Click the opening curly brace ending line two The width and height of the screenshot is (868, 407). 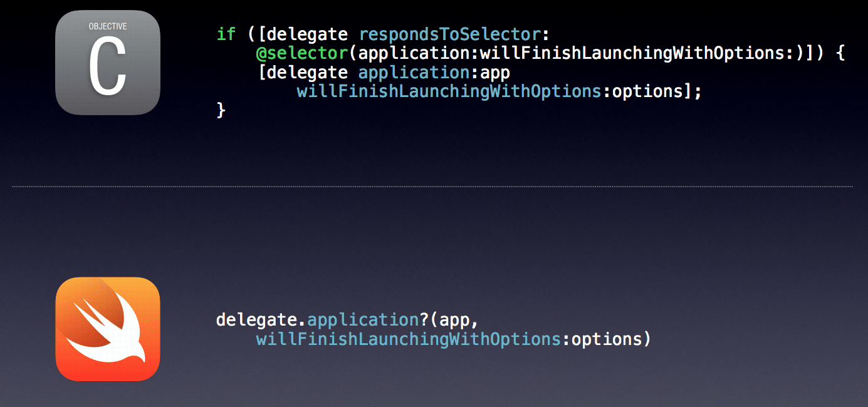[x=840, y=53]
